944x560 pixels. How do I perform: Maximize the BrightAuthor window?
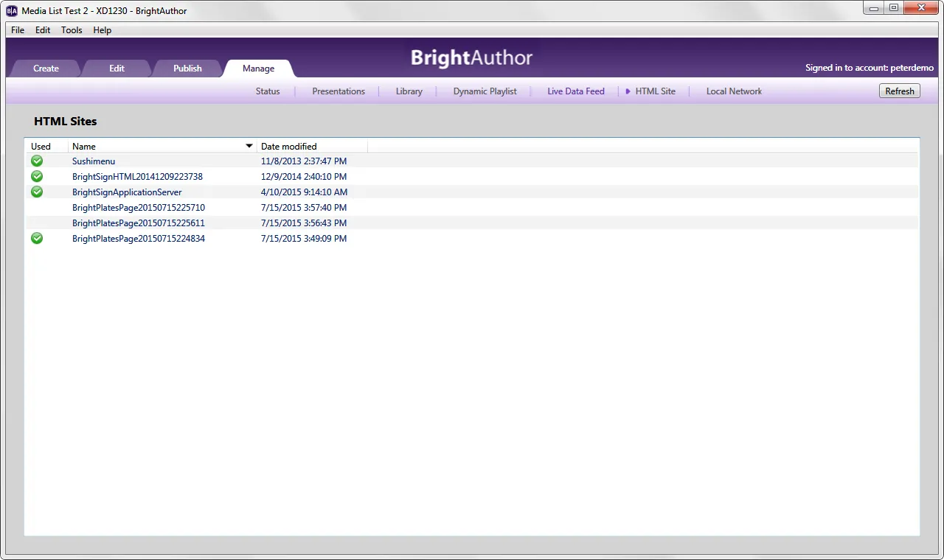893,8
